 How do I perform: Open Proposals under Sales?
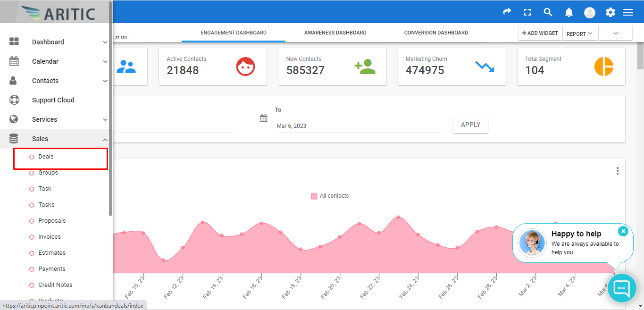[52, 221]
